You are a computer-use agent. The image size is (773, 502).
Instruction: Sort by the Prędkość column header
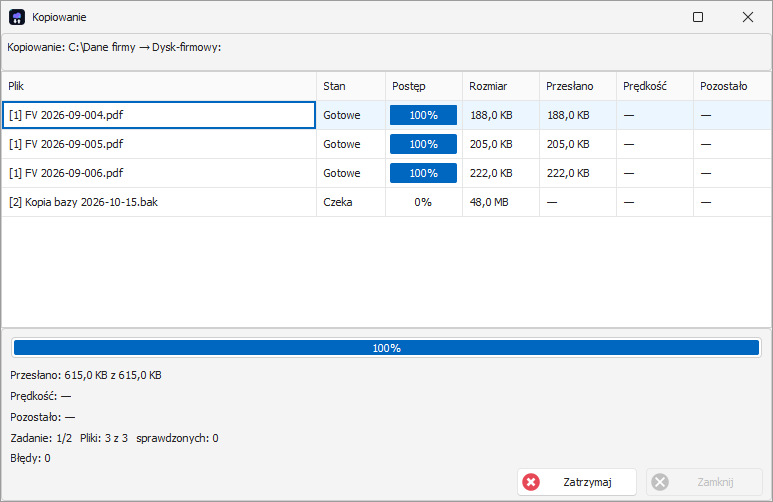(655, 86)
